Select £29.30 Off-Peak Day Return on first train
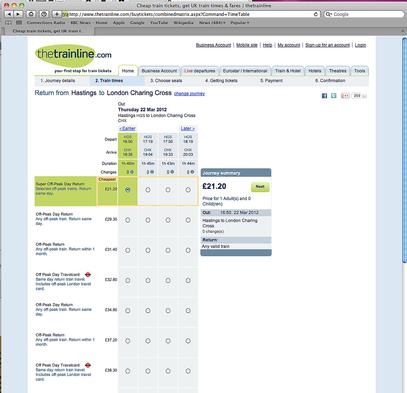Screen dimensions: 407x393 (128, 220)
